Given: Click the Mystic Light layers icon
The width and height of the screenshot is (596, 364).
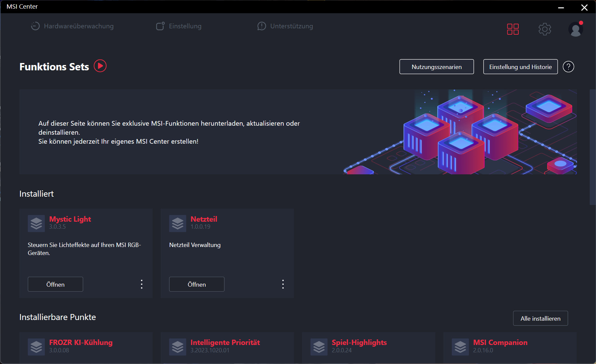Looking at the screenshot, I should click(36, 223).
